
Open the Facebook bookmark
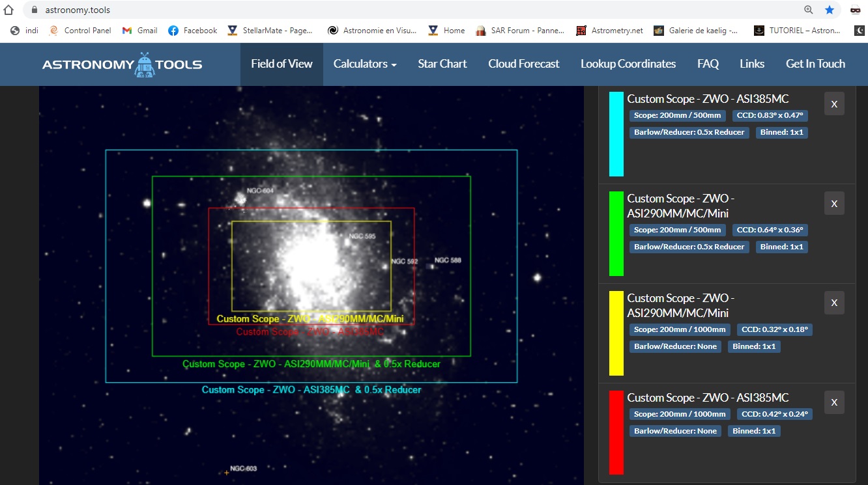tap(193, 31)
